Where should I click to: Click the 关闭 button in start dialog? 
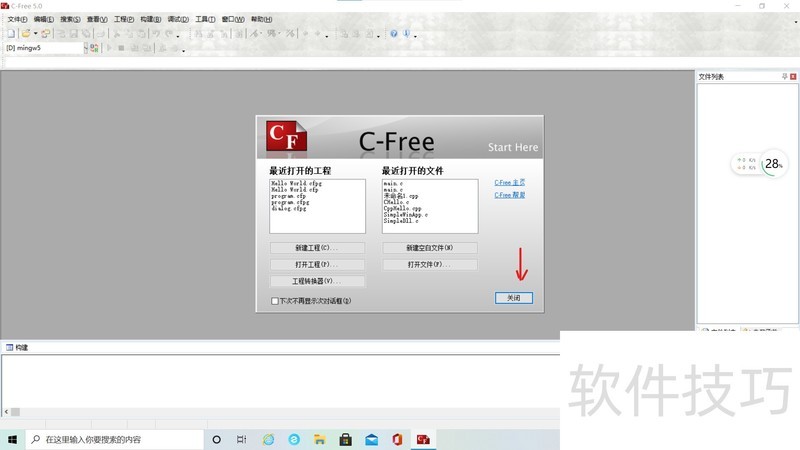(x=514, y=298)
